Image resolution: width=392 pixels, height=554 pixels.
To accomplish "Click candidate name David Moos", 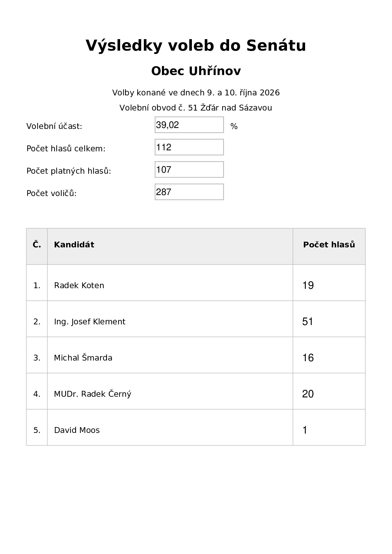I will 77,430.
